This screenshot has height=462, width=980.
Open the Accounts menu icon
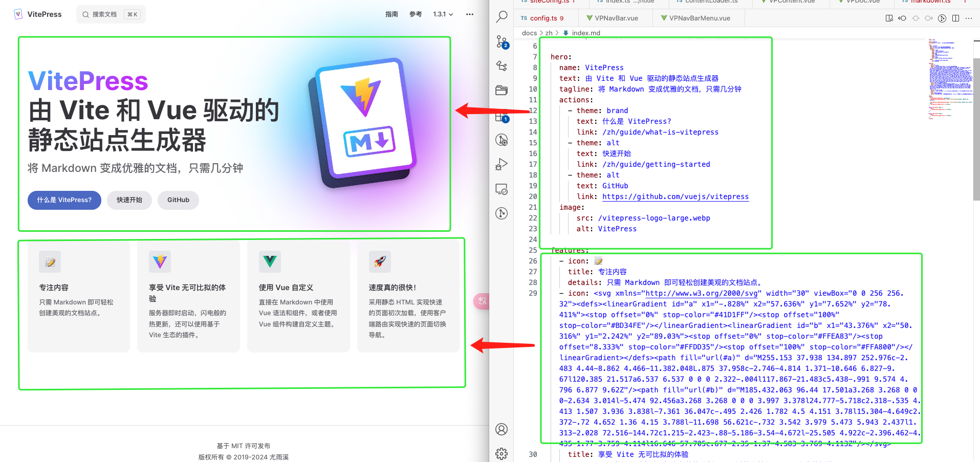pyautogui.click(x=502, y=429)
